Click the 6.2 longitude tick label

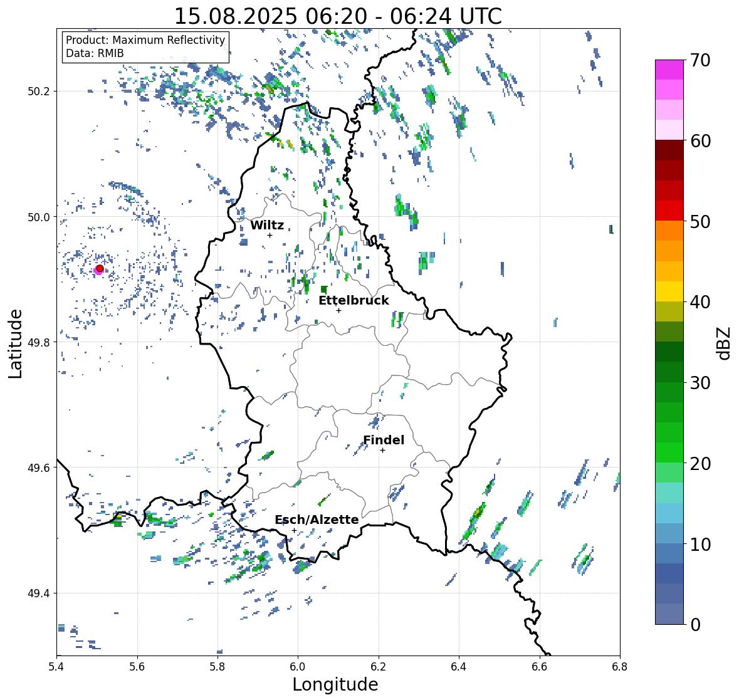coord(379,666)
